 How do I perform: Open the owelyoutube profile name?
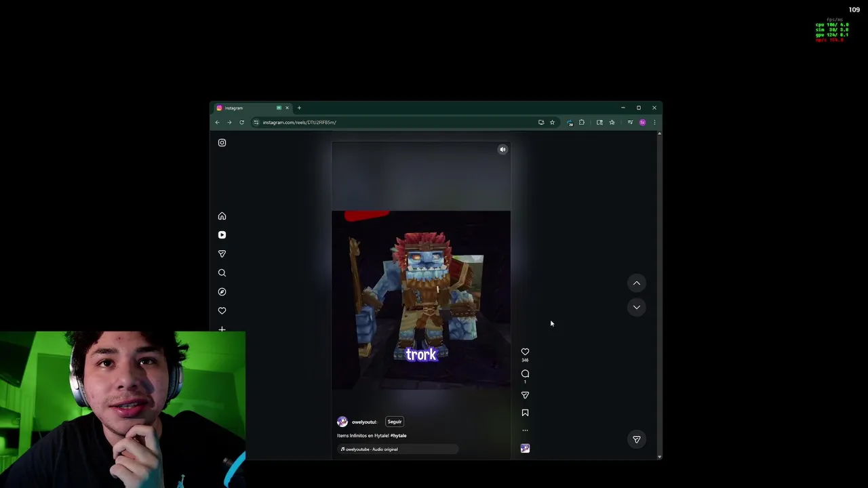pos(364,422)
